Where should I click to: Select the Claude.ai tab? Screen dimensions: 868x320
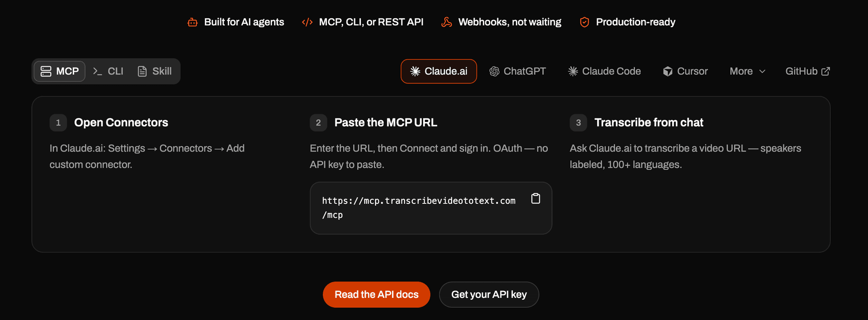(439, 71)
